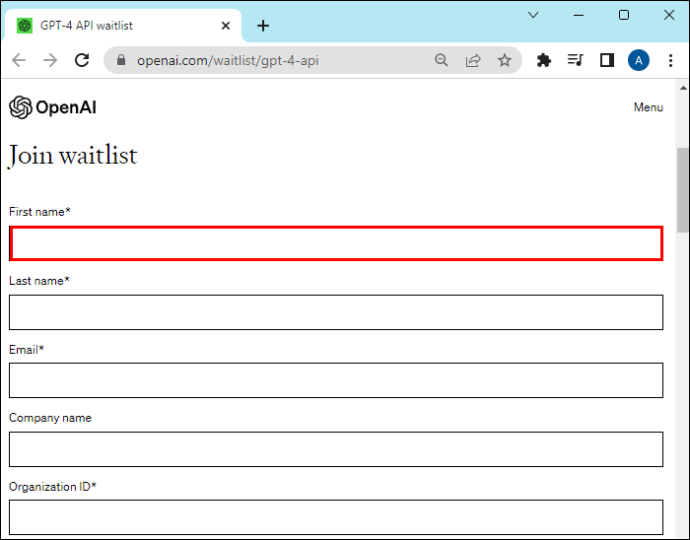Close the GPT-4 API waitlist tab

coord(226,26)
